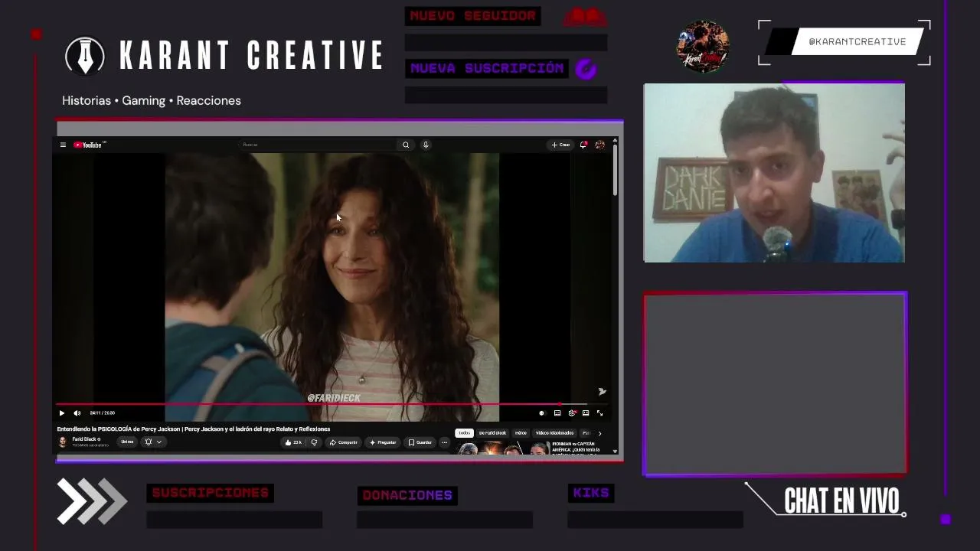Click the KIKS label

[591, 494]
